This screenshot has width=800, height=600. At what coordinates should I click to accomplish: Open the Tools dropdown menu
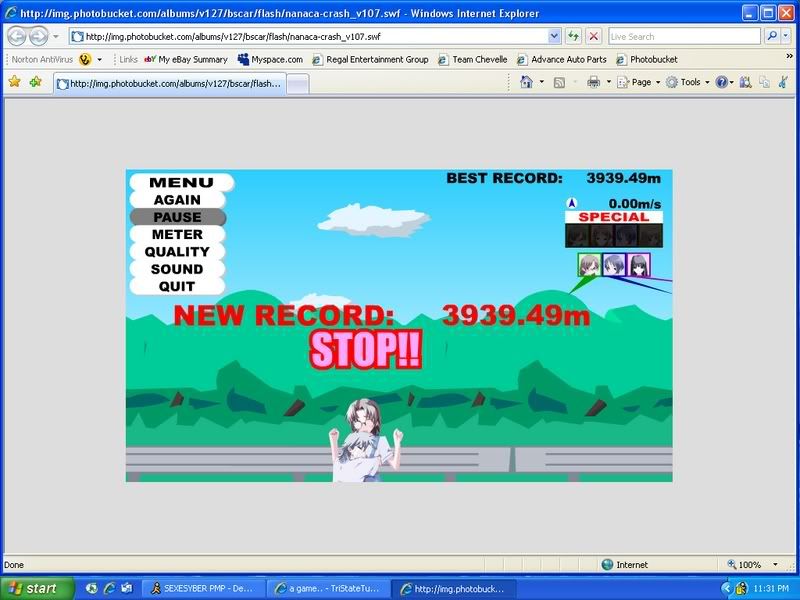point(689,82)
